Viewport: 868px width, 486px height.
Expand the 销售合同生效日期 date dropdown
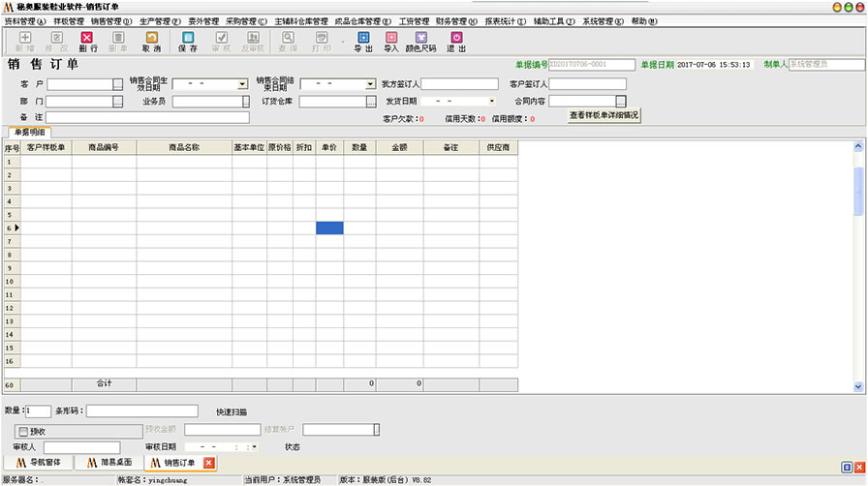click(x=241, y=85)
